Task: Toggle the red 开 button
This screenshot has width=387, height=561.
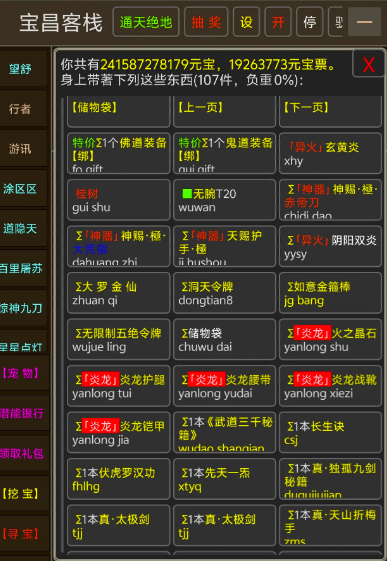Action: coord(278,22)
